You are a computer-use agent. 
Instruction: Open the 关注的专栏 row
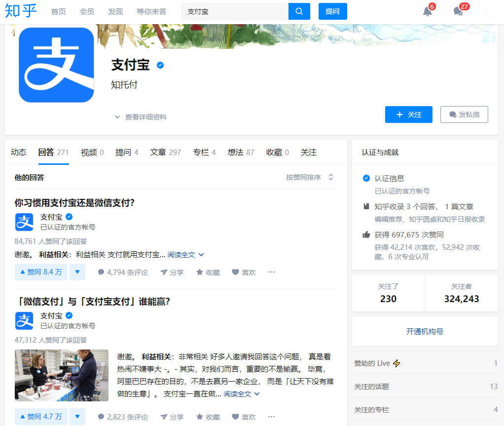click(x=426, y=410)
